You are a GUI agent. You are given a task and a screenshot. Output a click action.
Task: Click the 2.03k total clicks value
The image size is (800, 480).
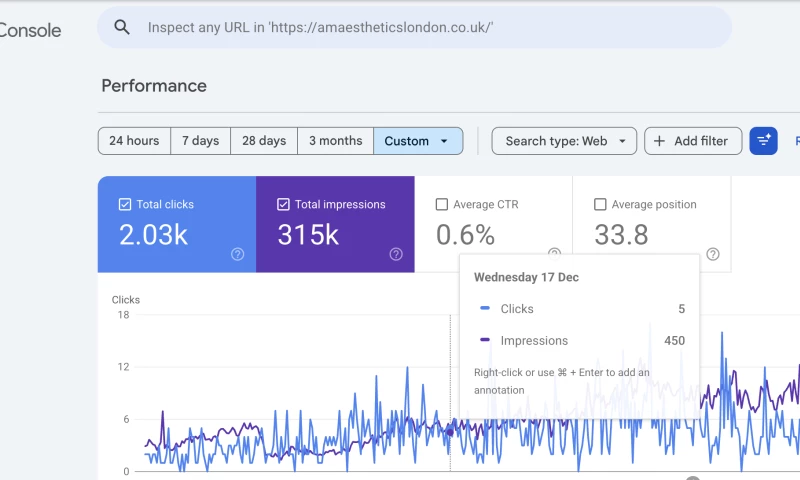coord(153,235)
